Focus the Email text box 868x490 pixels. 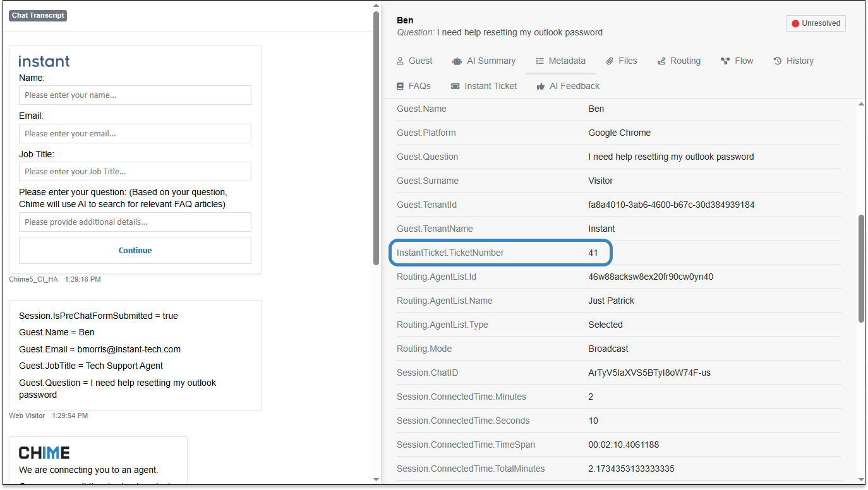pos(135,133)
